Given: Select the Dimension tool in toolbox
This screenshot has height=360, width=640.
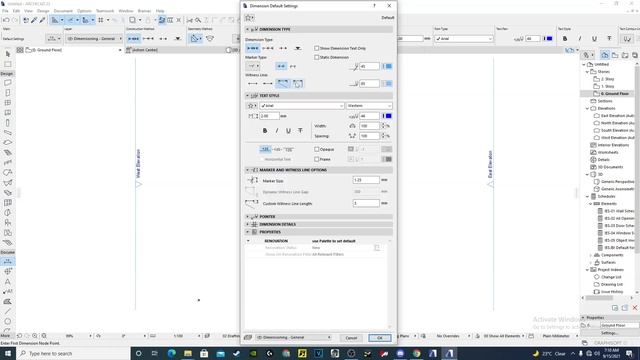Looking at the screenshot, I should [x=8, y=262].
